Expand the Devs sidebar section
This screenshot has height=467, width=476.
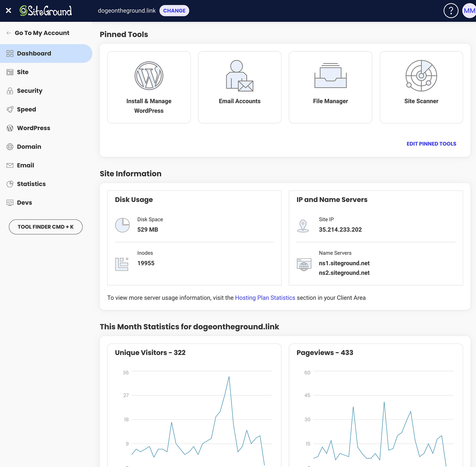[24, 202]
